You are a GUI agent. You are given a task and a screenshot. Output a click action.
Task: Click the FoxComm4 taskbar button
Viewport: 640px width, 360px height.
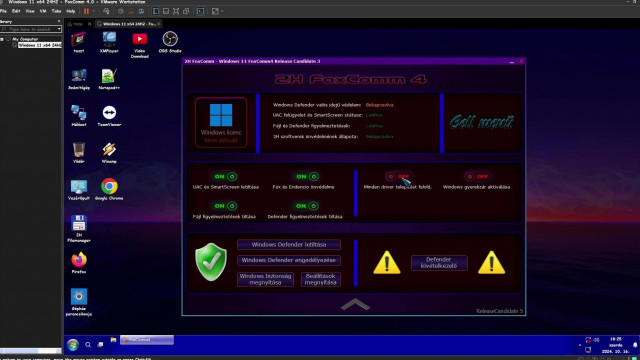click(147, 340)
